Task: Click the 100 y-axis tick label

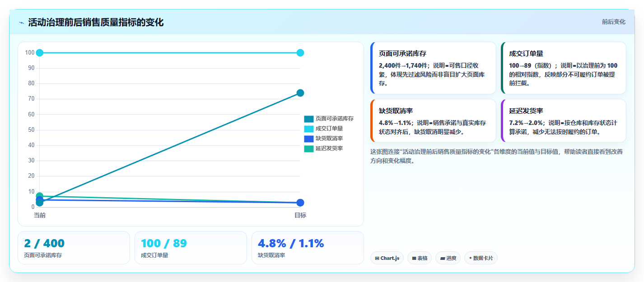Action: click(x=30, y=53)
